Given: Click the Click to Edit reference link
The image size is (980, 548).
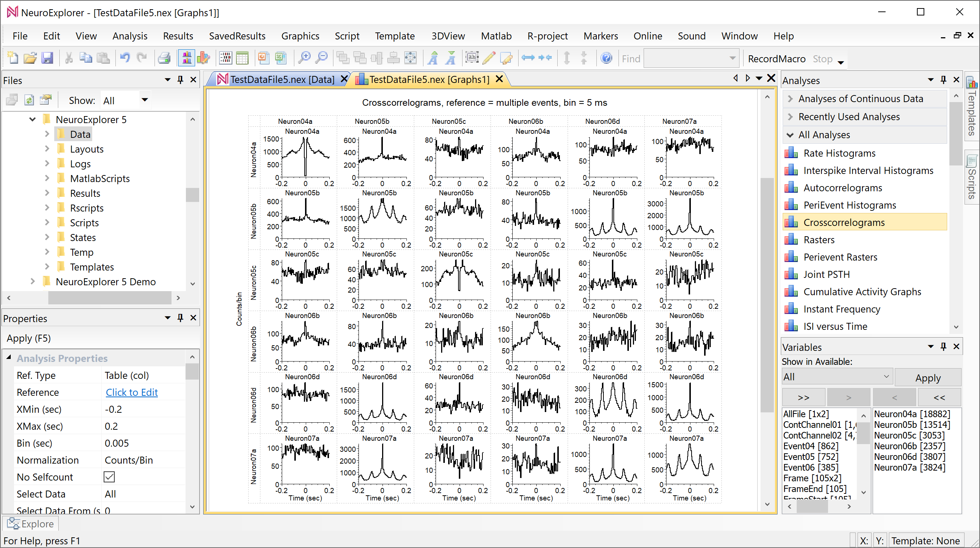Looking at the screenshot, I should point(132,392).
